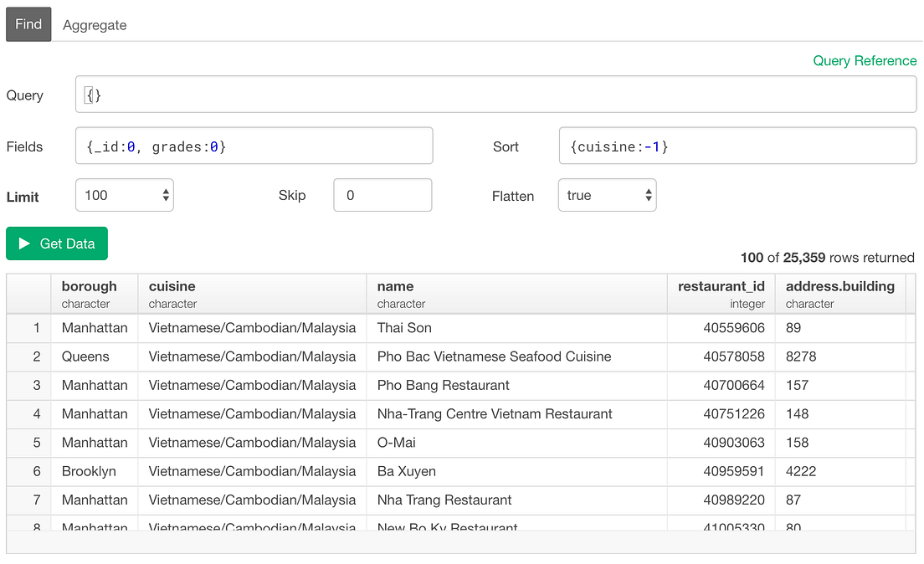
Task: Click the scrollbar below the results table
Action: [x=460, y=546]
